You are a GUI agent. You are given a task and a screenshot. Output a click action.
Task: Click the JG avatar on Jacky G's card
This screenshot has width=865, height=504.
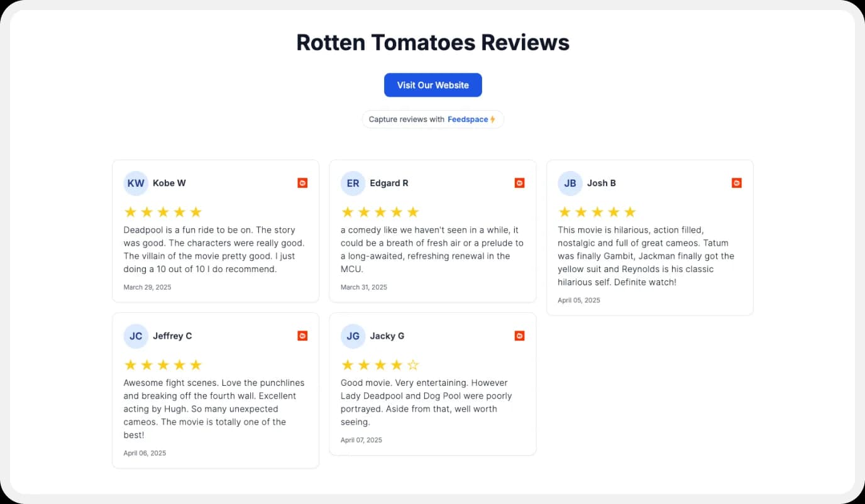click(353, 336)
